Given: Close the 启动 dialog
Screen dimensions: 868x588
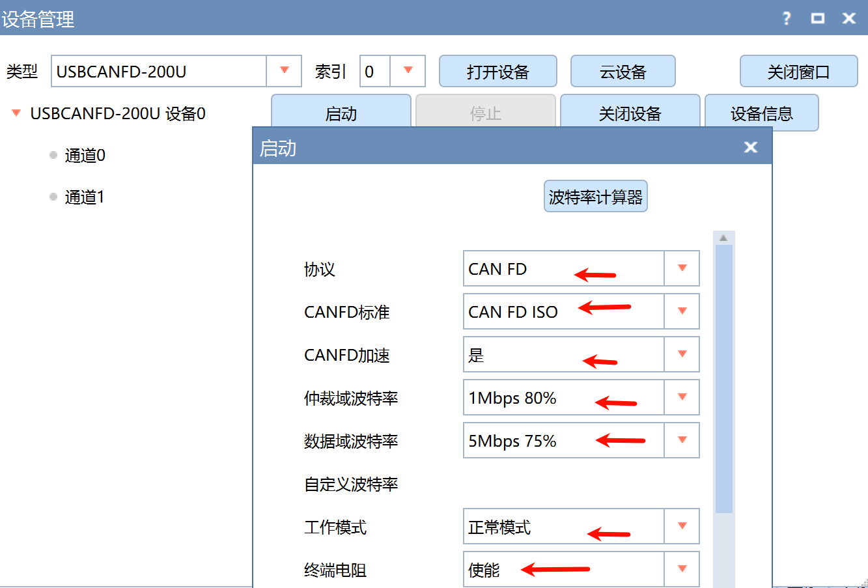Looking at the screenshot, I should (751, 147).
